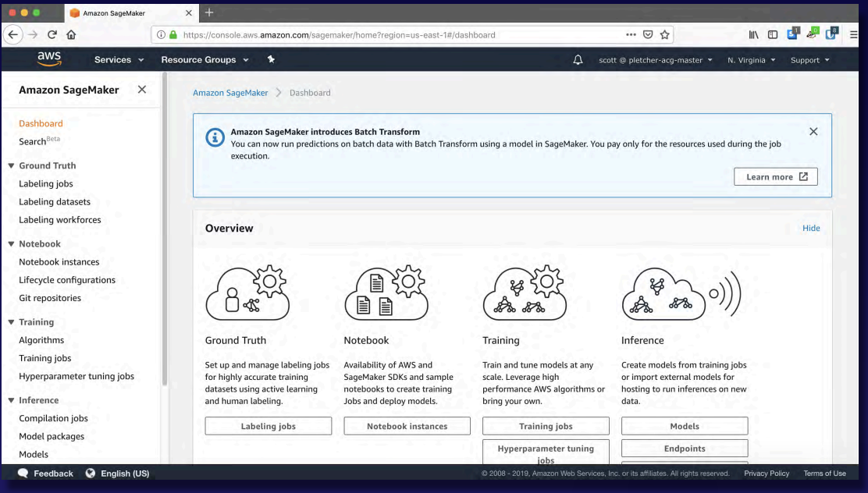Open Hyperparameter tuning jobs in the sidebar
This screenshot has width=868, height=493.
[76, 376]
